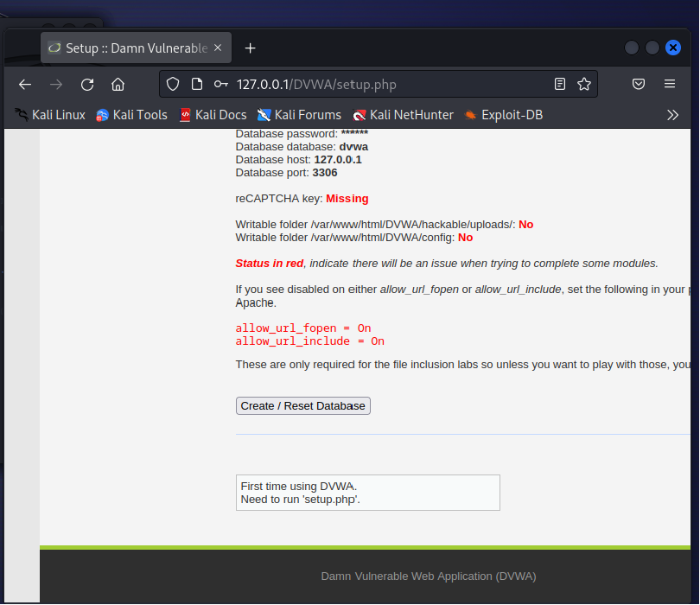Select the Setup :: Damn Vulnerable tab
Image resolution: width=700 pixels, height=605 pixels.
[x=137, y=48]
